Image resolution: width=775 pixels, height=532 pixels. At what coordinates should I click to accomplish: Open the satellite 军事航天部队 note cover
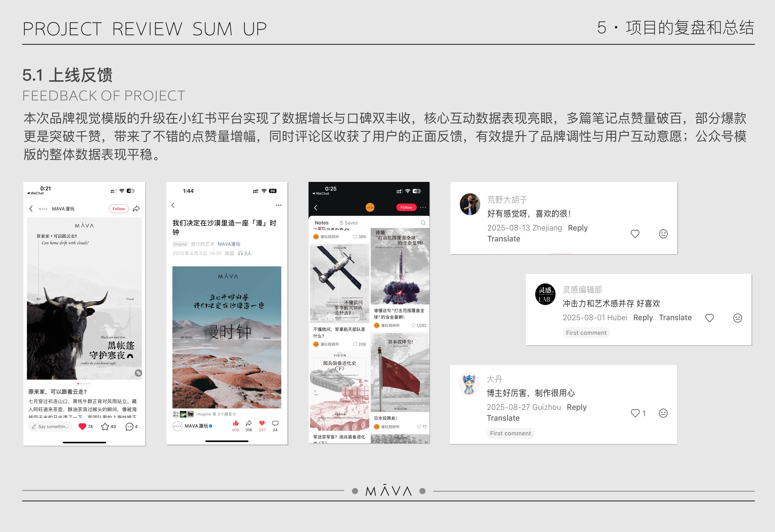pyautogui.click(x=339, y=283)
